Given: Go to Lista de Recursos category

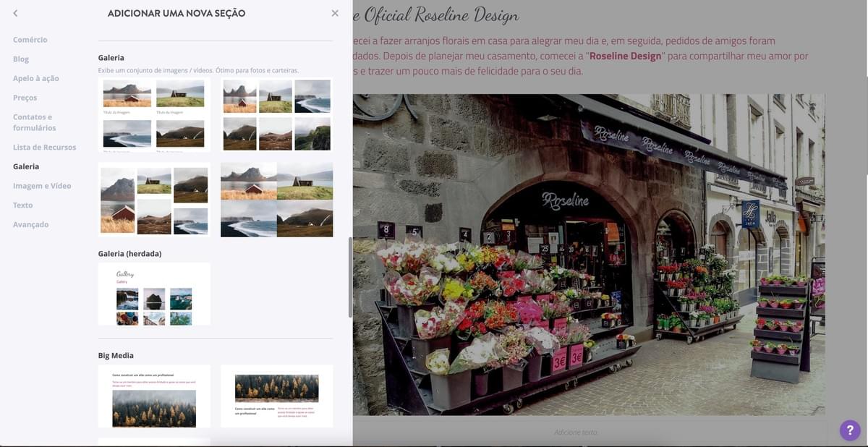Looking at the screenshot, I should (44, 148).
